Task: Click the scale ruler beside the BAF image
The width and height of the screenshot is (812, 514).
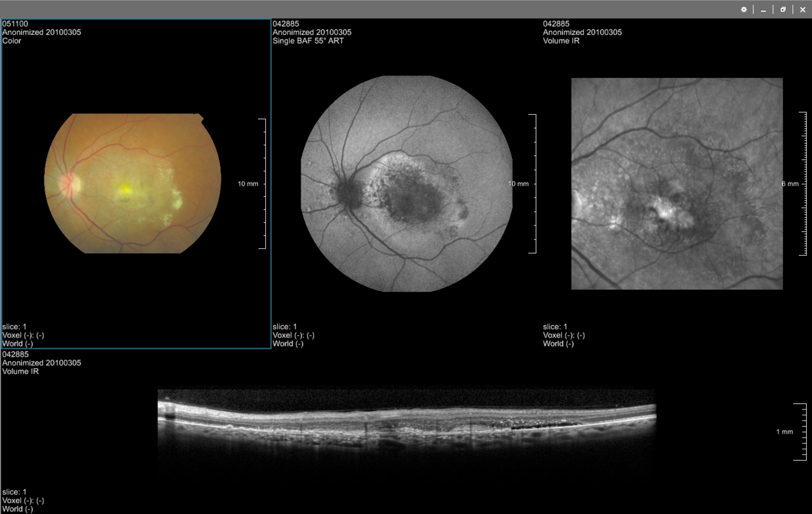Action: pyautogui.click(x=533, y=184)
